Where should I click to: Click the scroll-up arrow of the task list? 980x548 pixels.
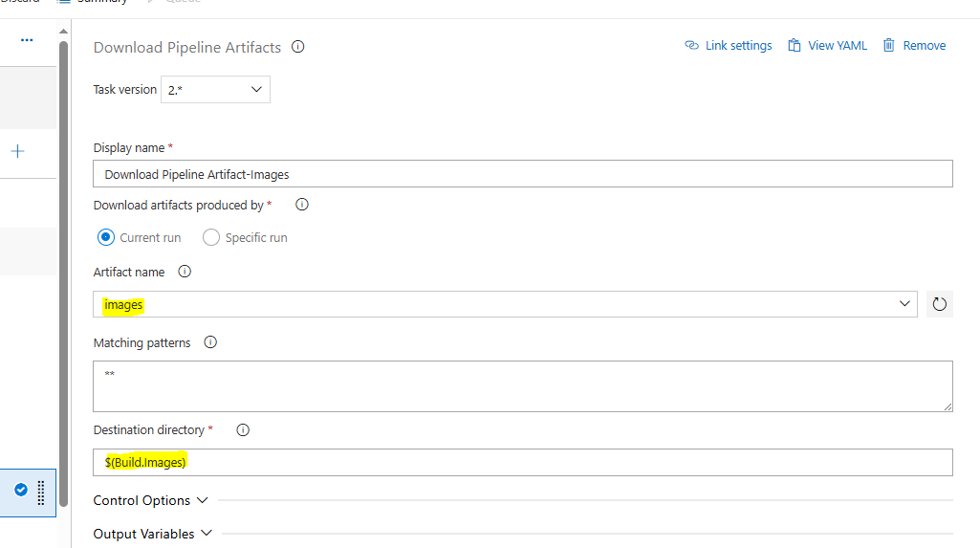64,31
